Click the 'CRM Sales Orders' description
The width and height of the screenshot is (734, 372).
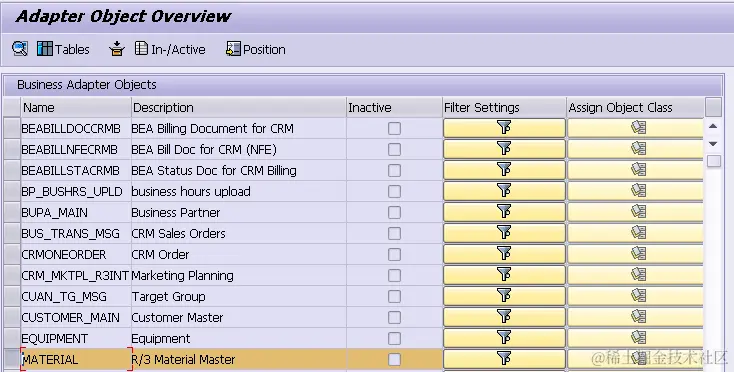coord(178,233)
